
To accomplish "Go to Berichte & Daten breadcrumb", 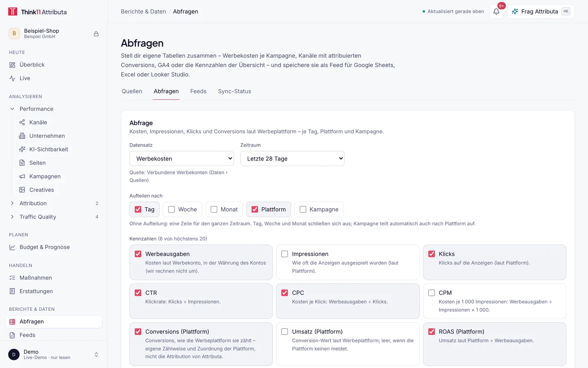I will (x=143, y=11).
